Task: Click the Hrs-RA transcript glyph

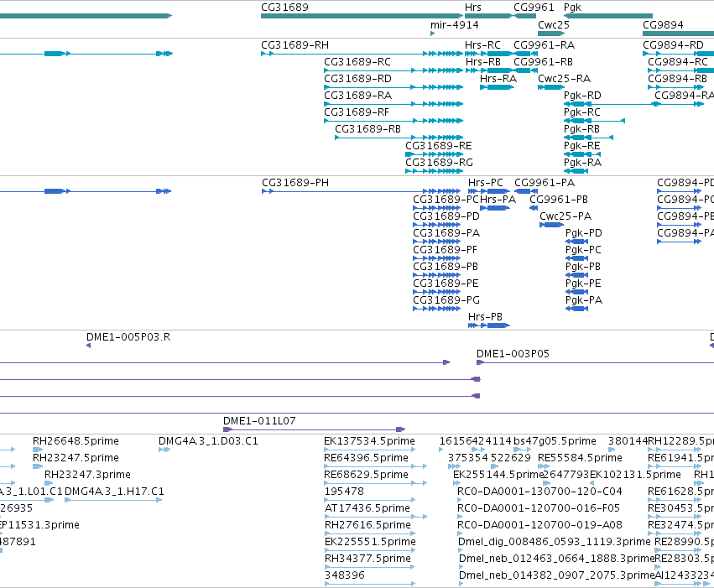Action: coord(497,87)
